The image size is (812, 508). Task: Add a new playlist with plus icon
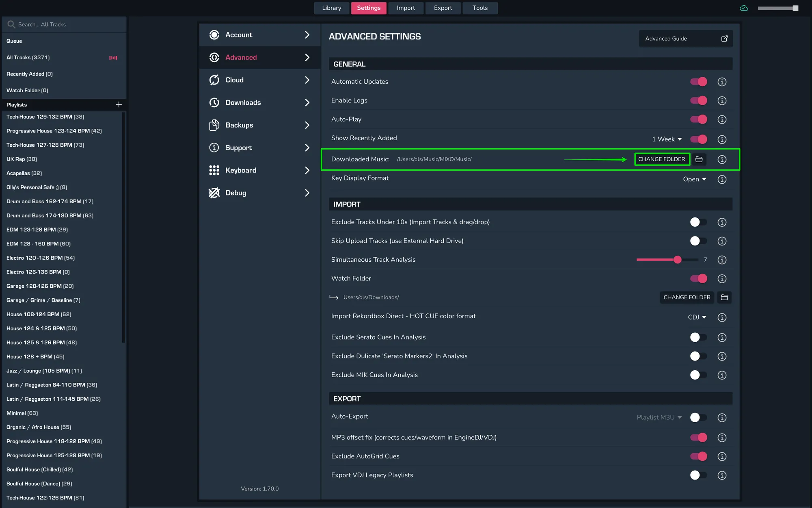pos(119,104)
